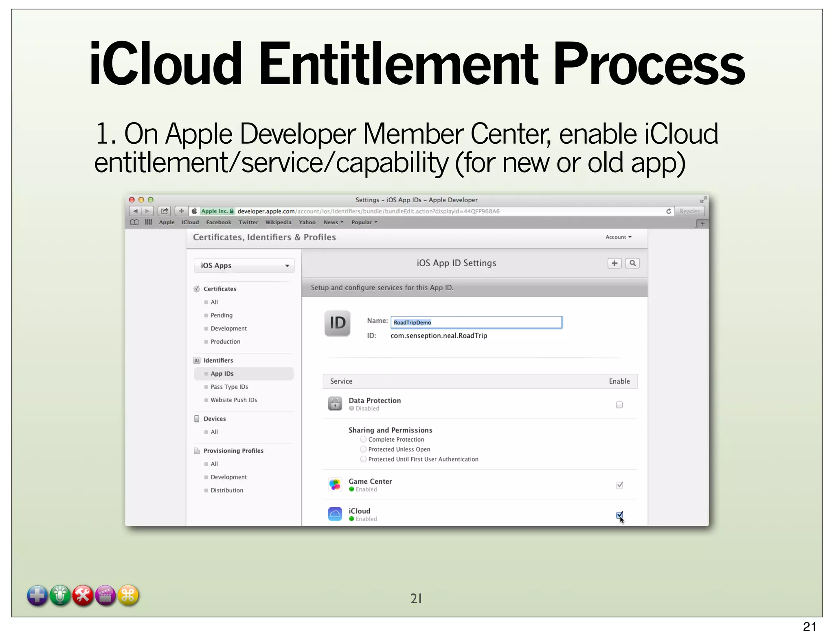Click the Identifiers section heading
This screenshot has height=644, width=834.
218,360
